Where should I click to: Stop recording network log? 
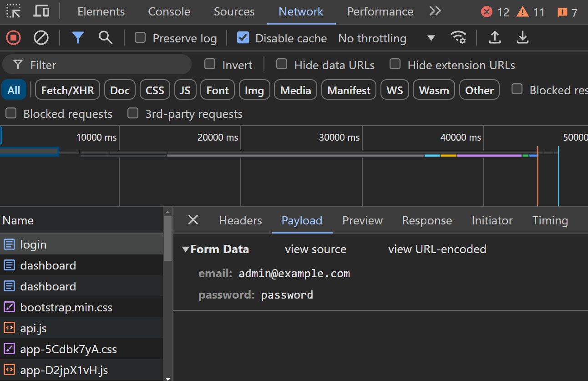tap(14, 38)
